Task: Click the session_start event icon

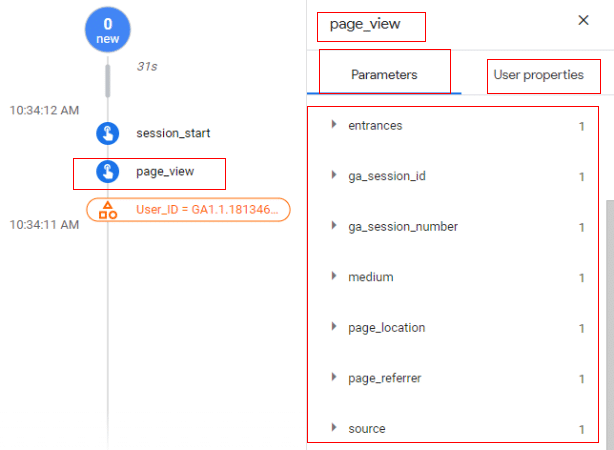Action: [107, 133]
